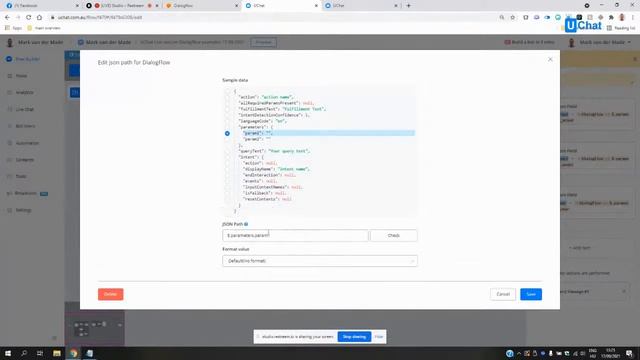This screenshot has height=360, width=640.
Task: Open the notification center icon
Action: tap(629, 353)
